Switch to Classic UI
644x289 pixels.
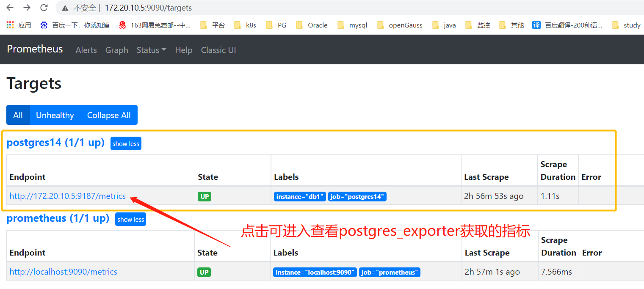click(x=218, y=50)
